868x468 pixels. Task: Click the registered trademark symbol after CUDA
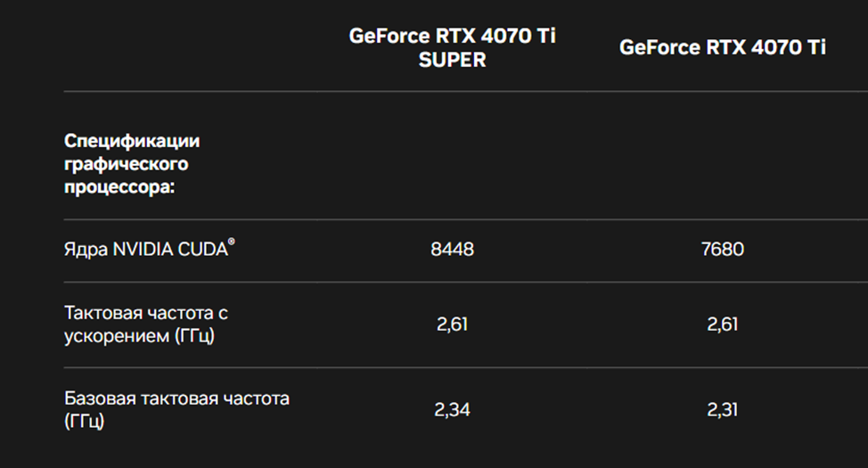232,242
